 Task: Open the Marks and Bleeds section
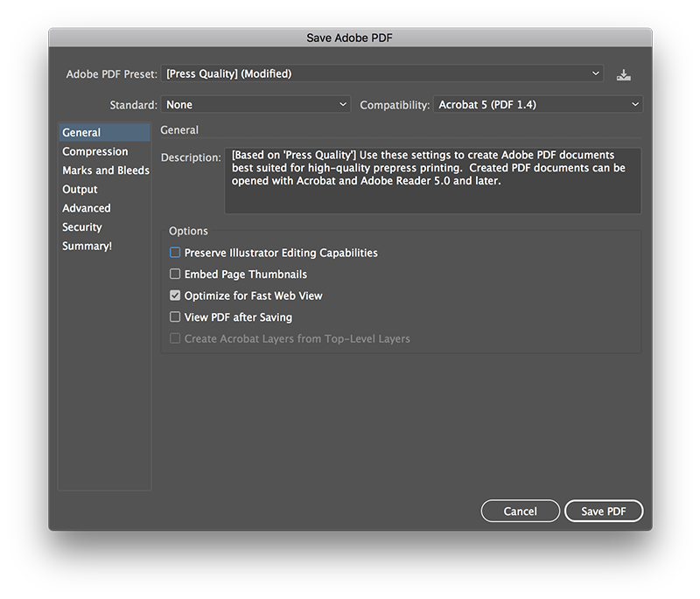point(104,171)
